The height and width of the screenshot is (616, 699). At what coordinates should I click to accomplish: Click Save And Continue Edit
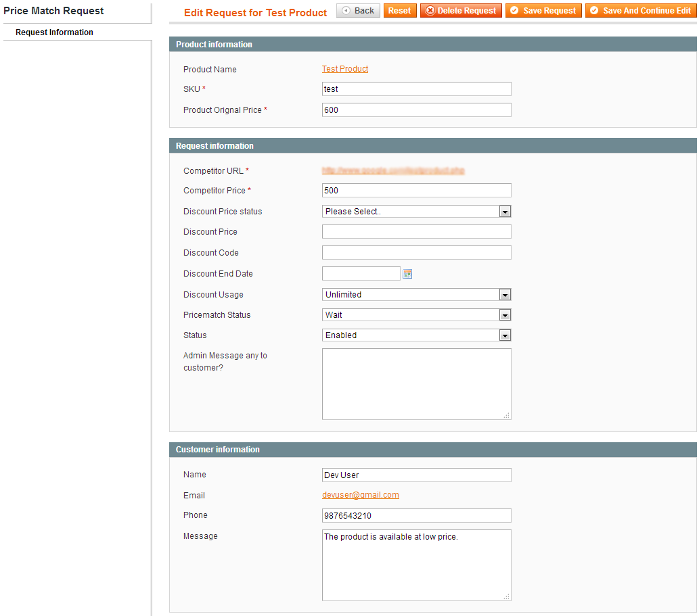640,11
